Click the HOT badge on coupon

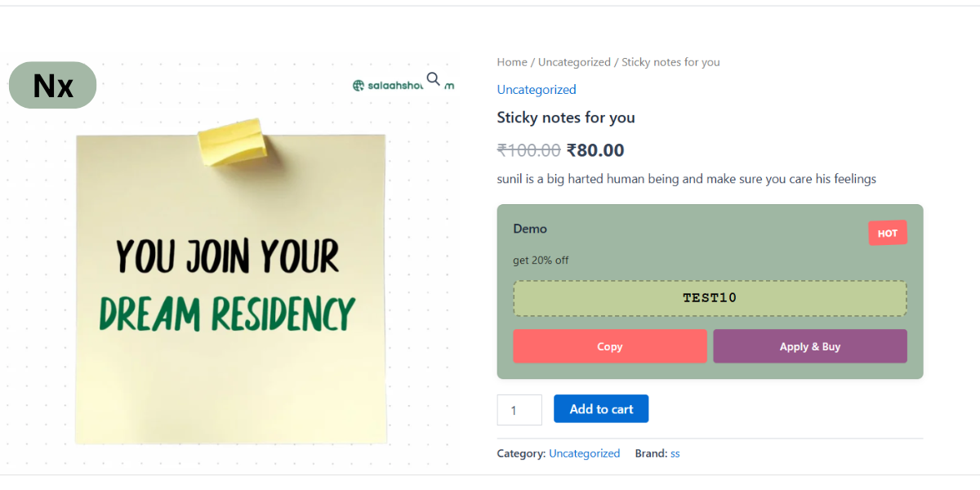coord(887,233)
